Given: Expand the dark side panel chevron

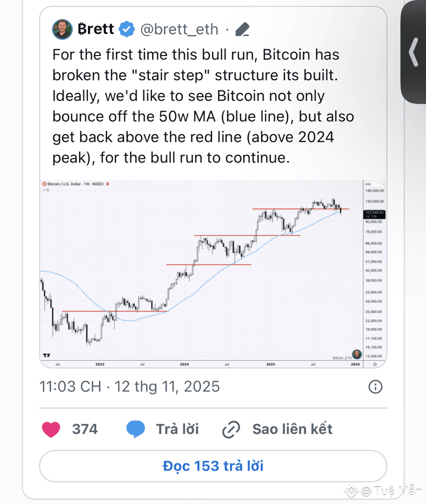Looking at the screenshot, I should (x=414, y=52).
